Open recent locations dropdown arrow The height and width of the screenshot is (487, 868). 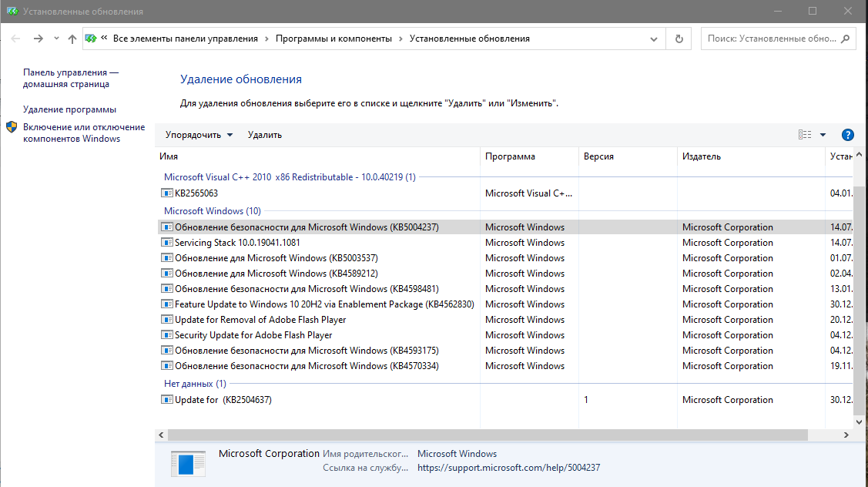57,39
